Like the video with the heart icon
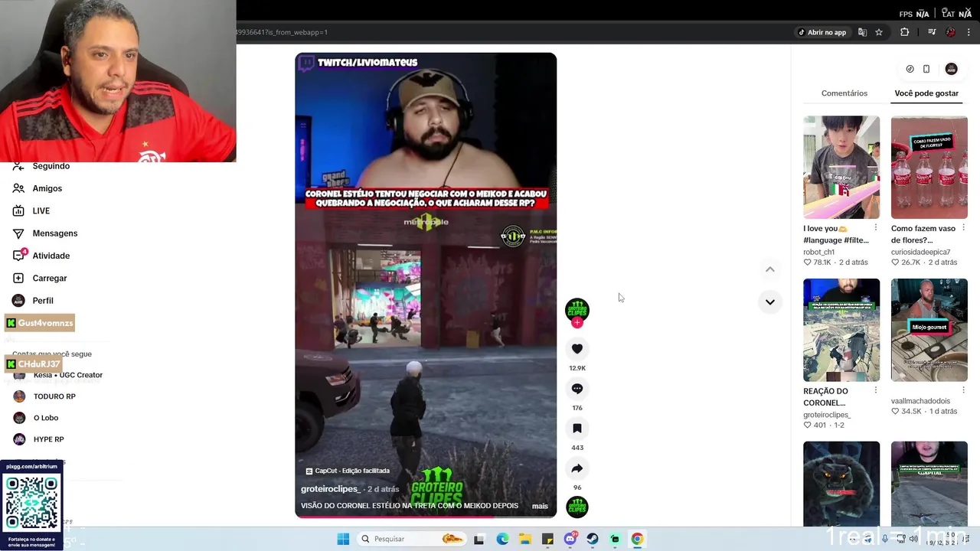Viewport: 980px width, 551px height. tap(577, 349)
